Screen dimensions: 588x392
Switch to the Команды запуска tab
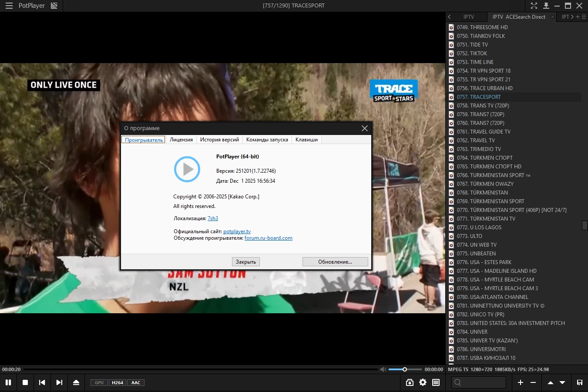pyautogui.click(x=267, y=140)
